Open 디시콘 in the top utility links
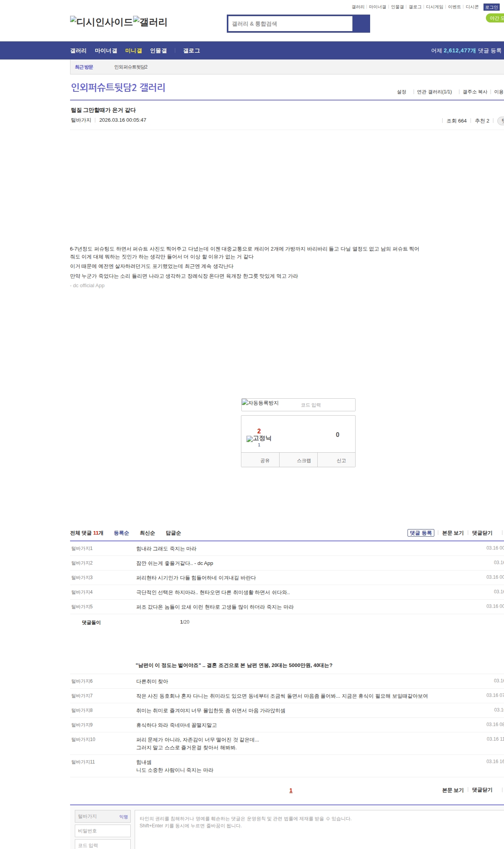Screen dimensions: 504x849 point(472,7)
